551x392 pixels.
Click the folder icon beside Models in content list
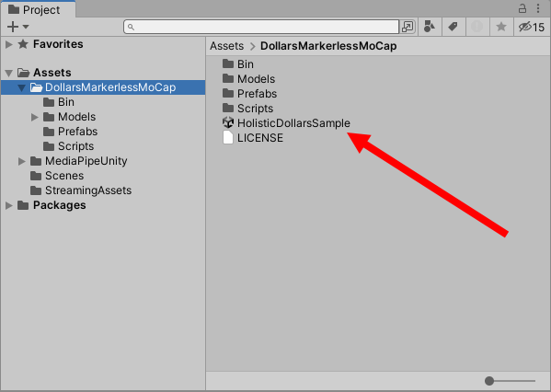tap(228, 78)
